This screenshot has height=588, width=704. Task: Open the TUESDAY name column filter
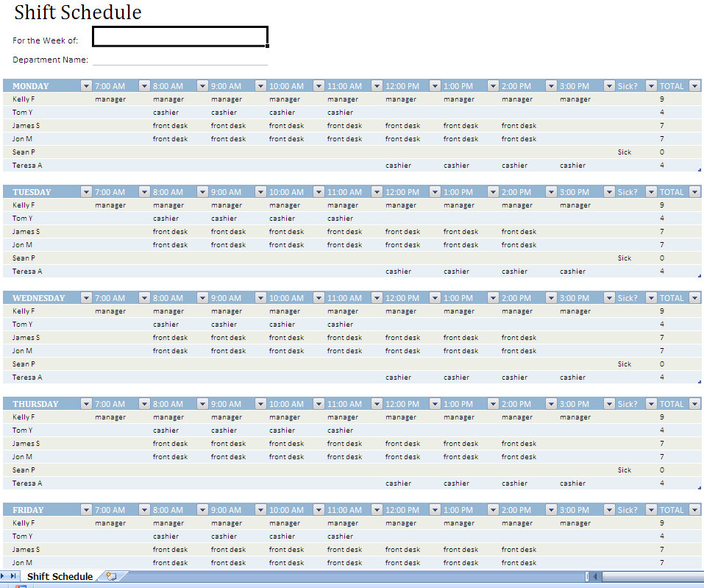(x=86, y=192)
